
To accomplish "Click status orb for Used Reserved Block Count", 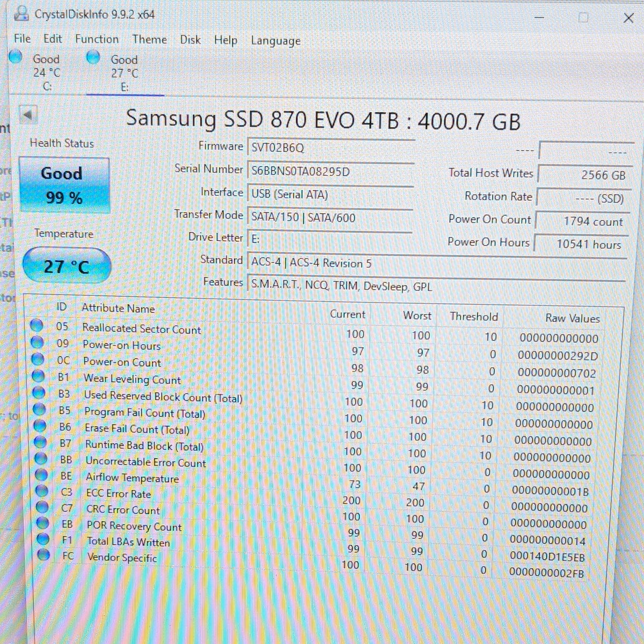I will pyautogui.click(x=39, y=392).
